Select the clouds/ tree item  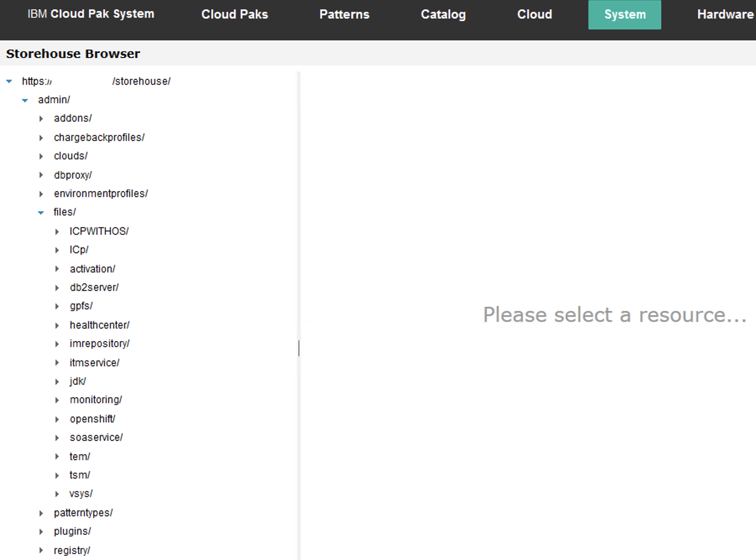coord(71,156)
